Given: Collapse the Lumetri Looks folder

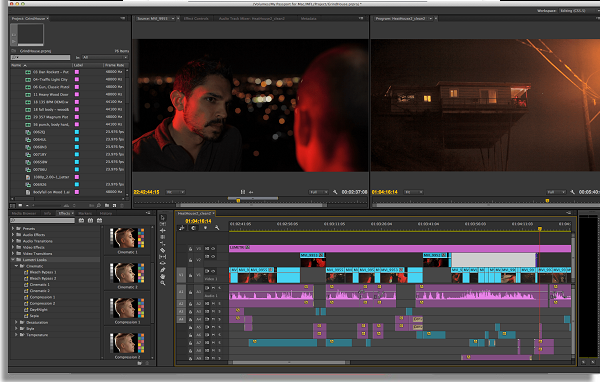Looking at the screenshot, I should pos(13,260).
